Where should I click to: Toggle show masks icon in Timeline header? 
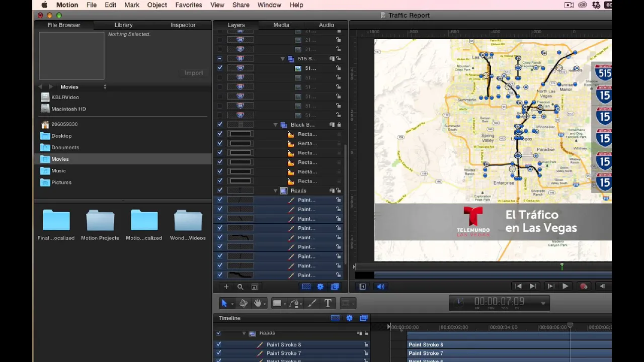coord(335,318)
